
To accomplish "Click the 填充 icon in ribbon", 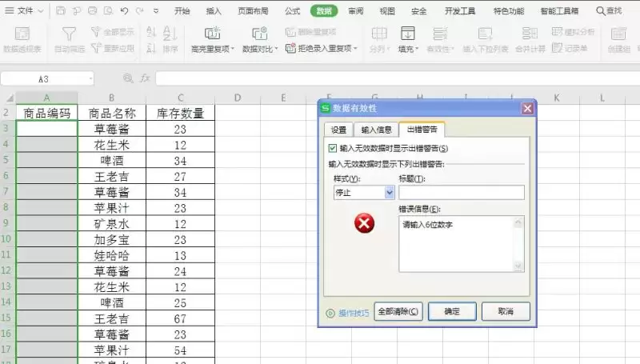I will 407,34.
